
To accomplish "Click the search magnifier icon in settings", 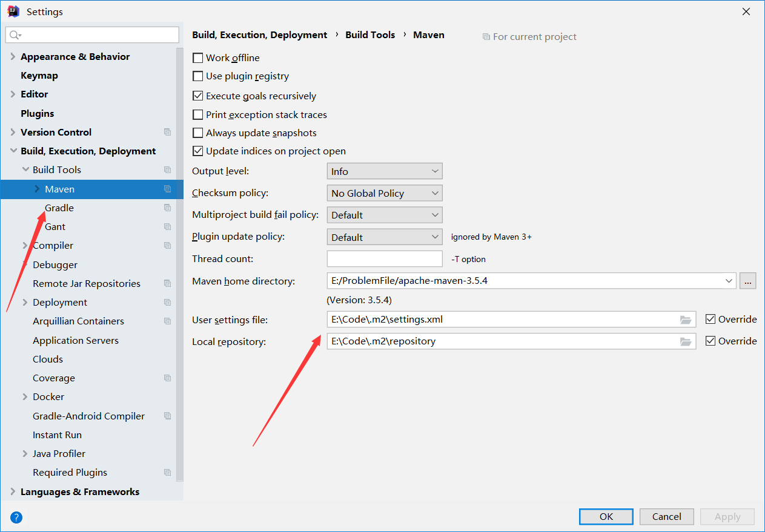I will (x=15, y=35).
